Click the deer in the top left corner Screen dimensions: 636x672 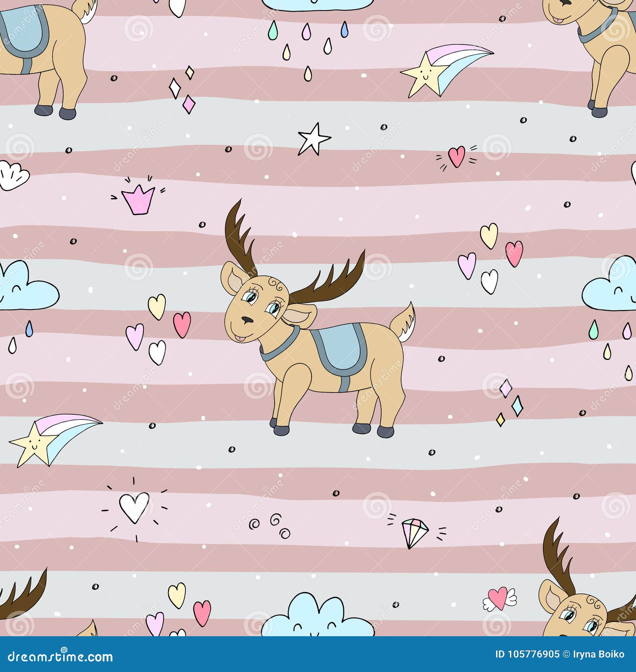coord(44,48)
